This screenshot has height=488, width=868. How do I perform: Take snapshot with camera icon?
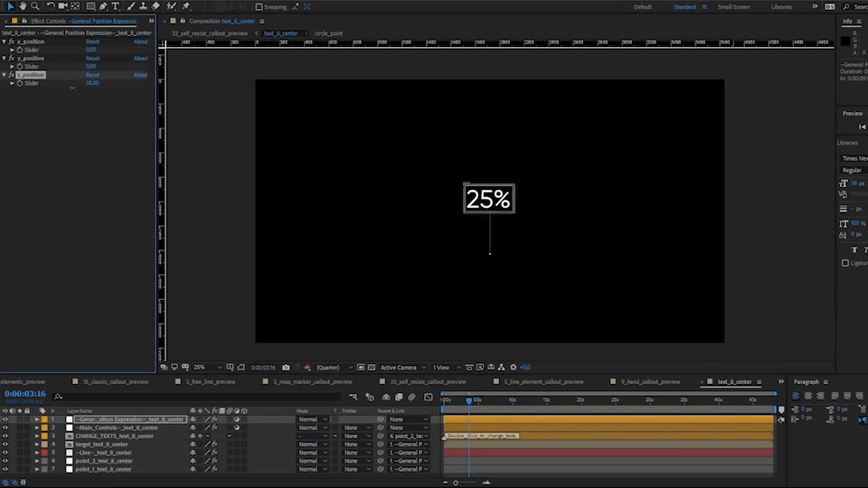(286, 368)
